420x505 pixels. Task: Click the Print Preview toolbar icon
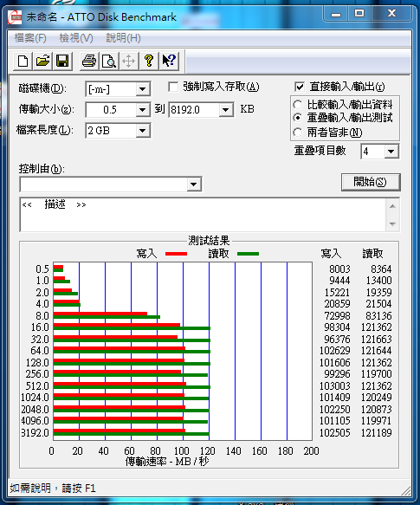pos(109,61)
